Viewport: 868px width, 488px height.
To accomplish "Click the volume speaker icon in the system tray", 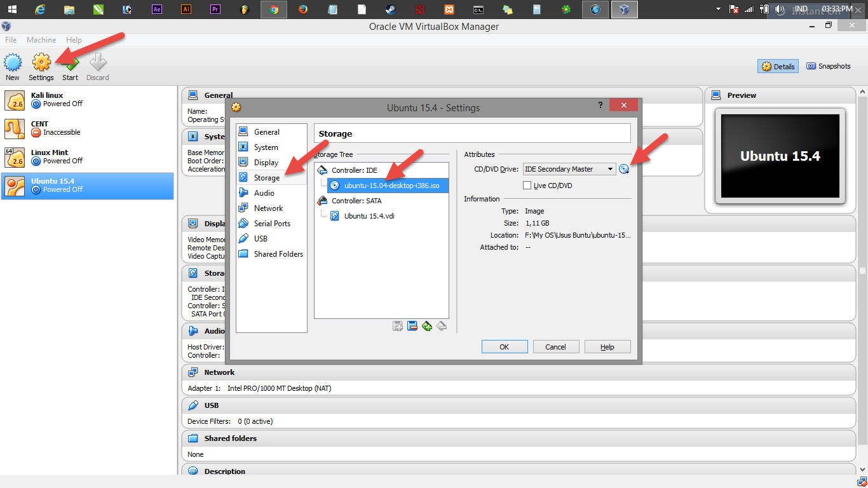I will pyautogui.click(x=780, y=10).
